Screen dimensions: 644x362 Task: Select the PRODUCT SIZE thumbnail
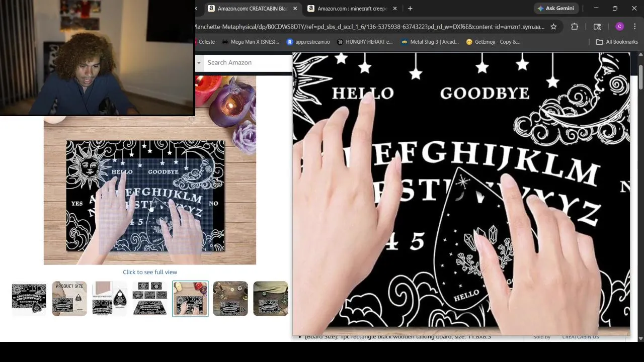[69, 299]
